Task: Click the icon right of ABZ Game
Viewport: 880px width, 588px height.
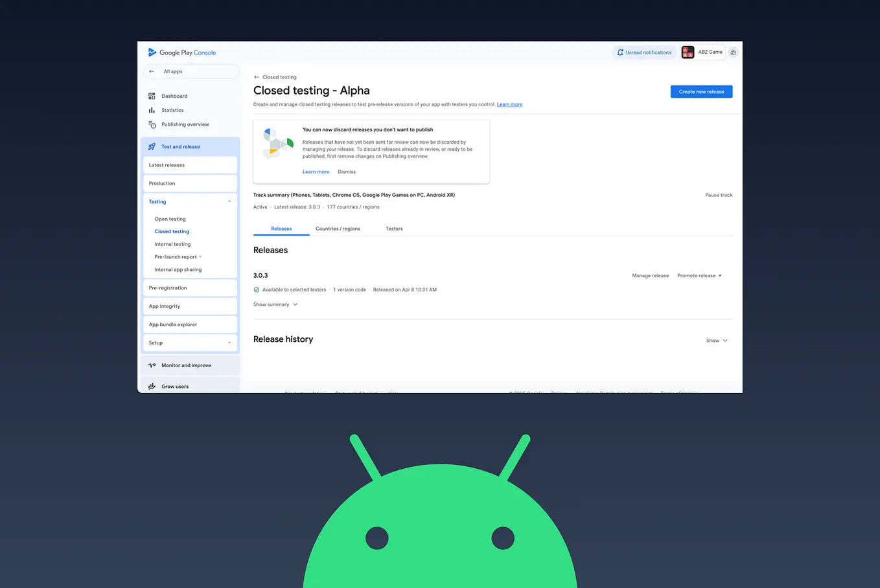Action: 733,52
